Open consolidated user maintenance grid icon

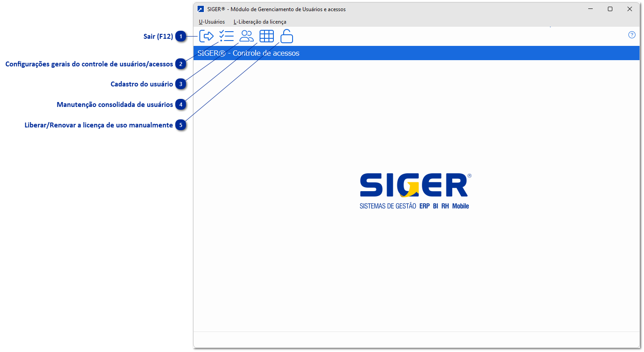[267, 36]
